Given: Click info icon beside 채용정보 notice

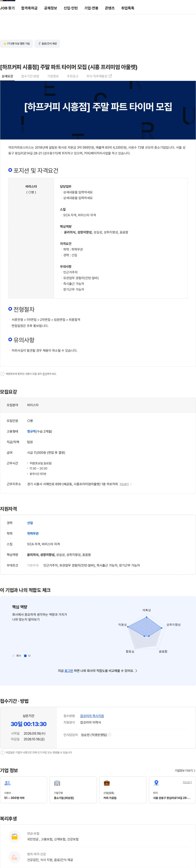Looking at the screenshot, I should (2, 374).
